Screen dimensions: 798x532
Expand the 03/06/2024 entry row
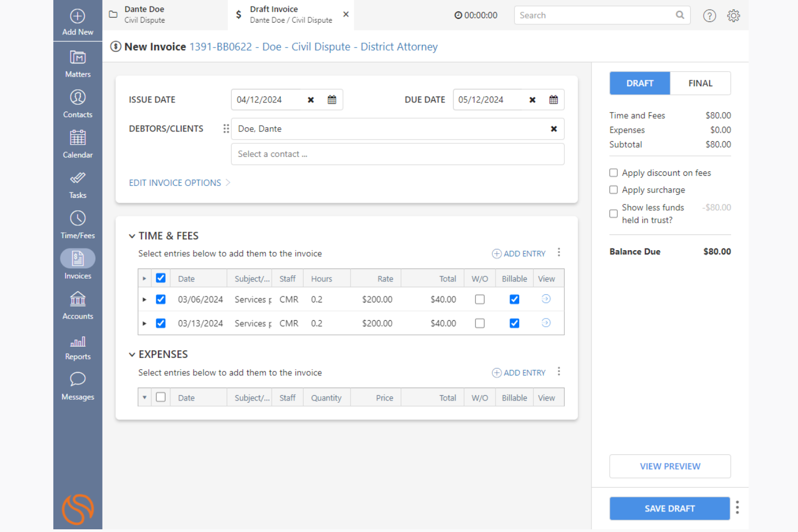(145, 299)
